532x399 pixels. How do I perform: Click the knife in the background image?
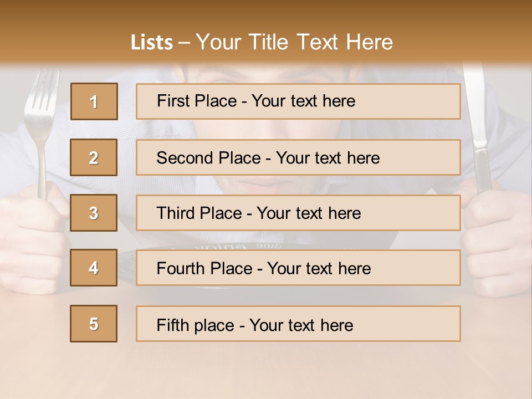point(478,129)
